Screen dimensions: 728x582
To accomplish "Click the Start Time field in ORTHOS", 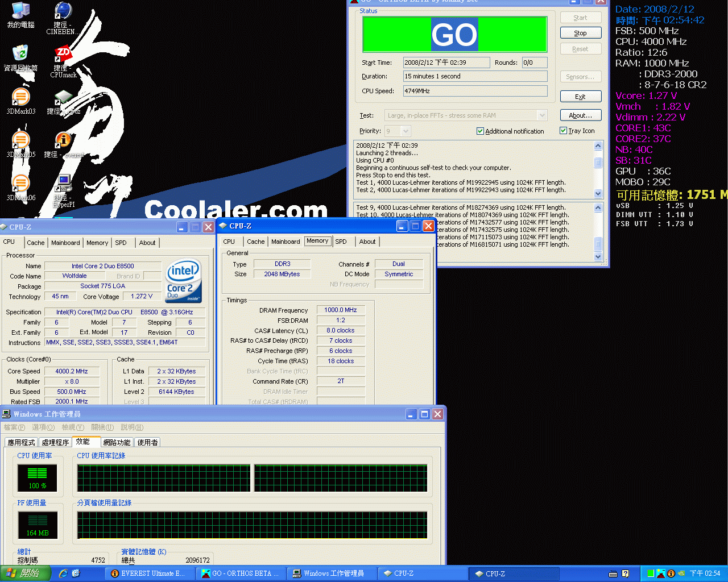I will 446,63.
